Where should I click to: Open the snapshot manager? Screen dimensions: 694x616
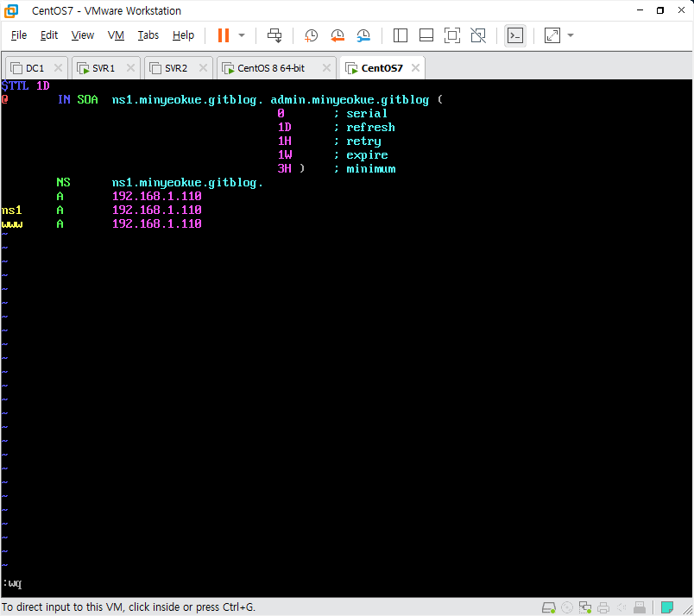(363, 35)
